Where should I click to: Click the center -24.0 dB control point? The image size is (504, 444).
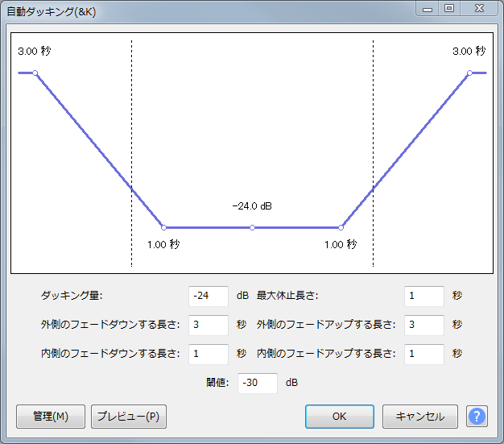coord(252,227)
